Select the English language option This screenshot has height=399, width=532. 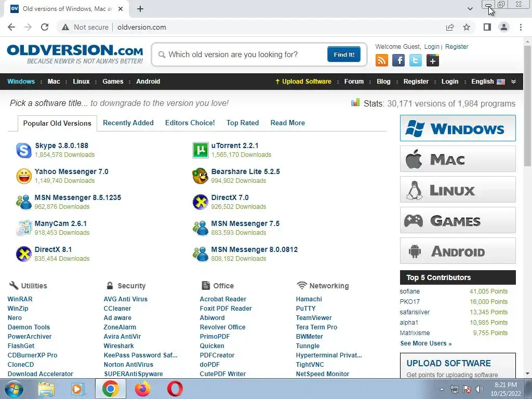(488, 82)
